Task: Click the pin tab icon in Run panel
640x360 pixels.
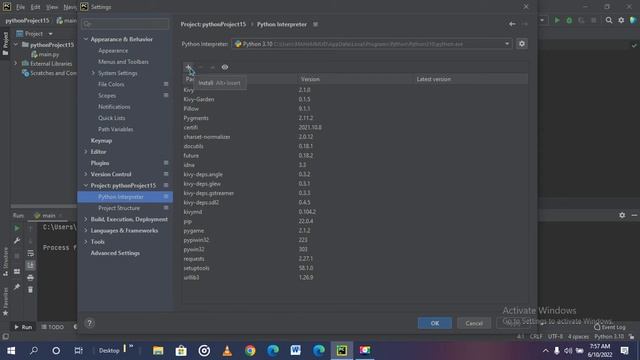Action: point(17,287)
